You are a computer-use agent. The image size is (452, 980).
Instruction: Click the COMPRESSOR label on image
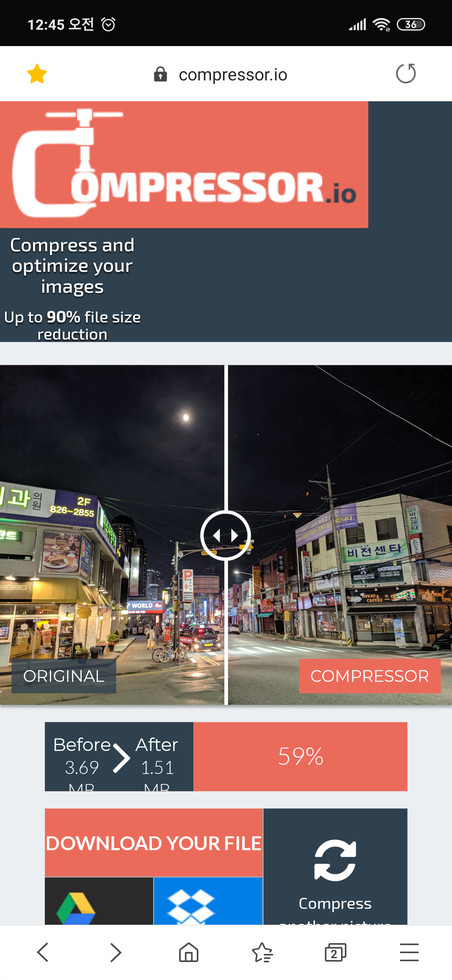click(370, 676)
